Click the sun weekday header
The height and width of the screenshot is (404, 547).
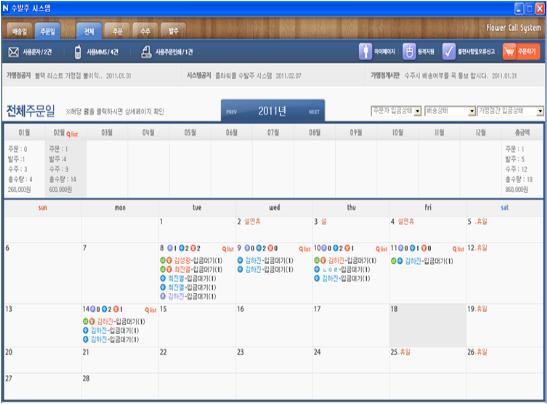tap(43, 208)
